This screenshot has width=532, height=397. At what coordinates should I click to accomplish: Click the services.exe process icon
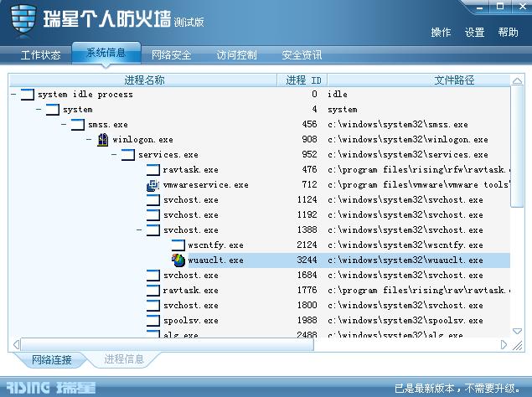[128, 155]
